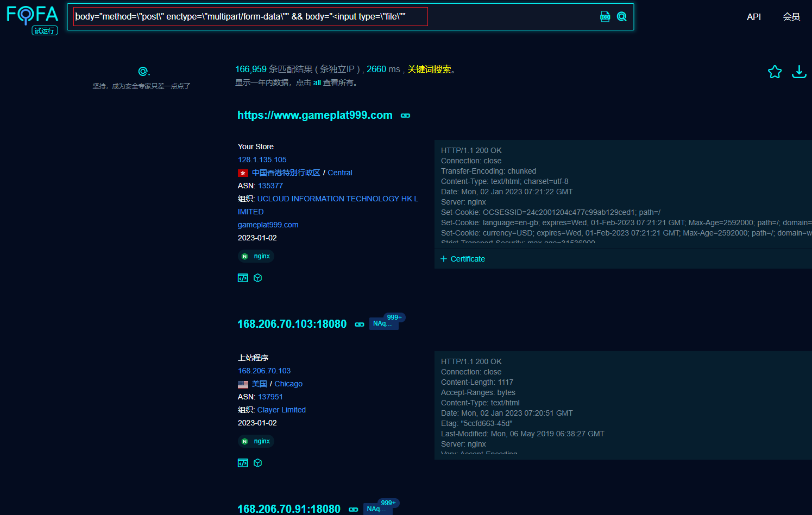Click the Hong Kong flag icon
Screen dimensions: 812x515
[x=243, y=173]
